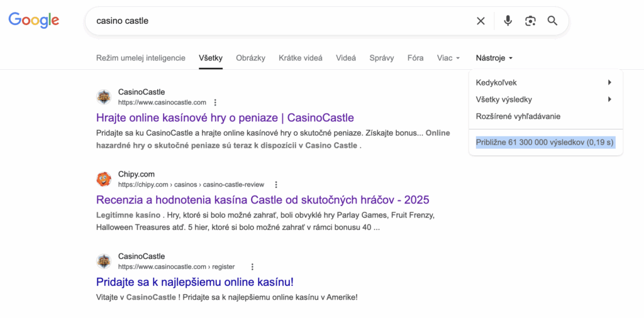
Task: Click the magnifying glass search button
Action: 552,21
